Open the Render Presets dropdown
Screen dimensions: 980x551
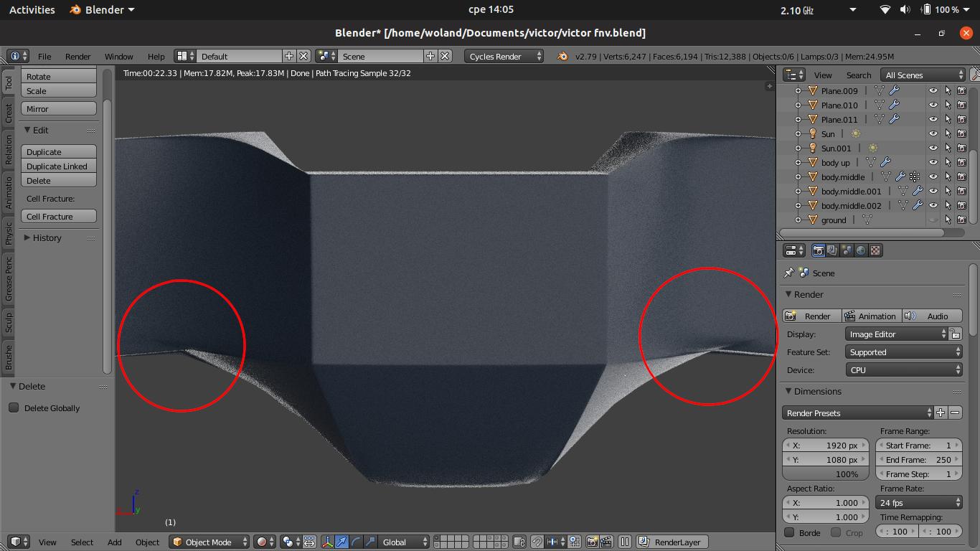pyautogui.click(x=857, y=413)
